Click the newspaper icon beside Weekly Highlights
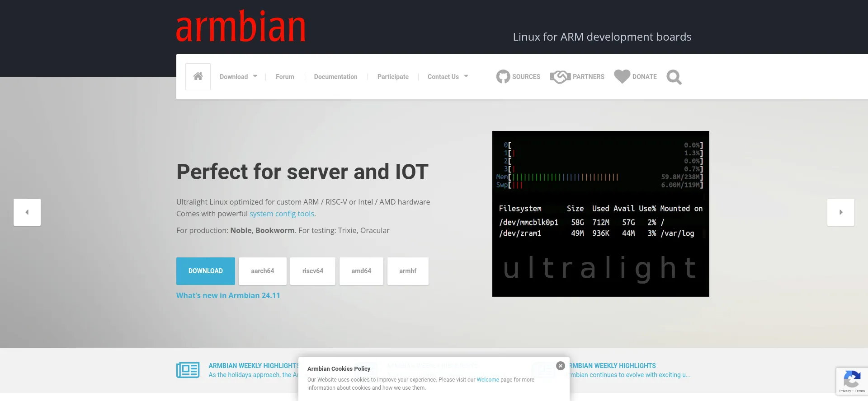 click(x=188, y=370)
